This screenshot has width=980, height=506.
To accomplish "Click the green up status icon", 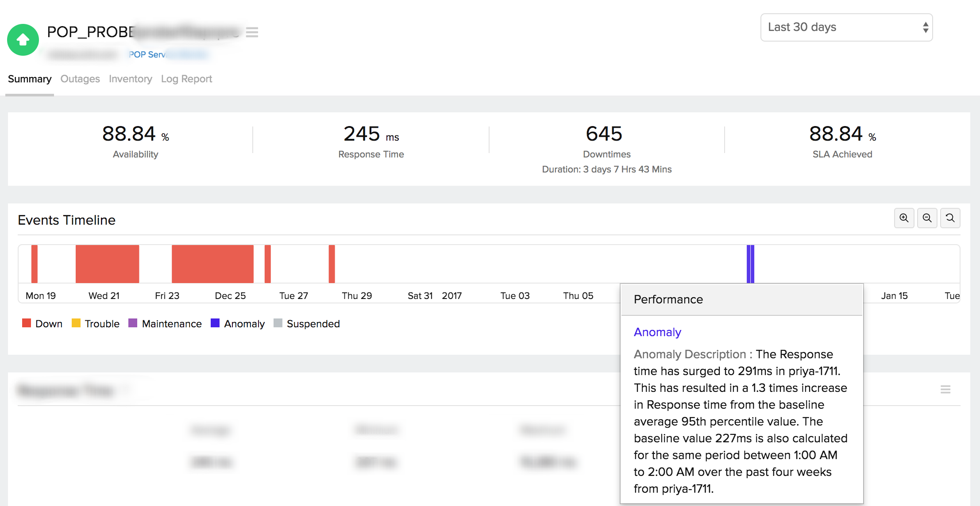I will coord(23,40).
